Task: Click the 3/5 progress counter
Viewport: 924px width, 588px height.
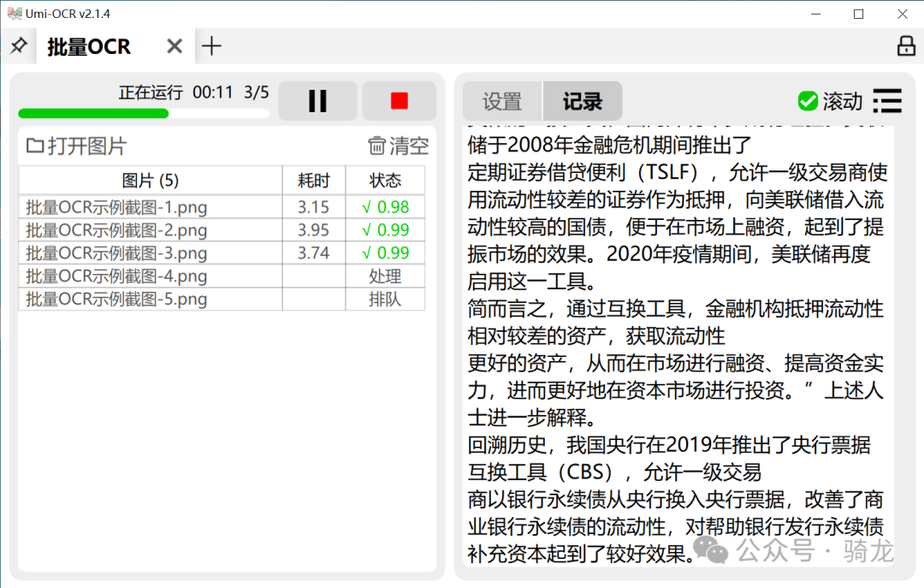Action: point(257,92)
